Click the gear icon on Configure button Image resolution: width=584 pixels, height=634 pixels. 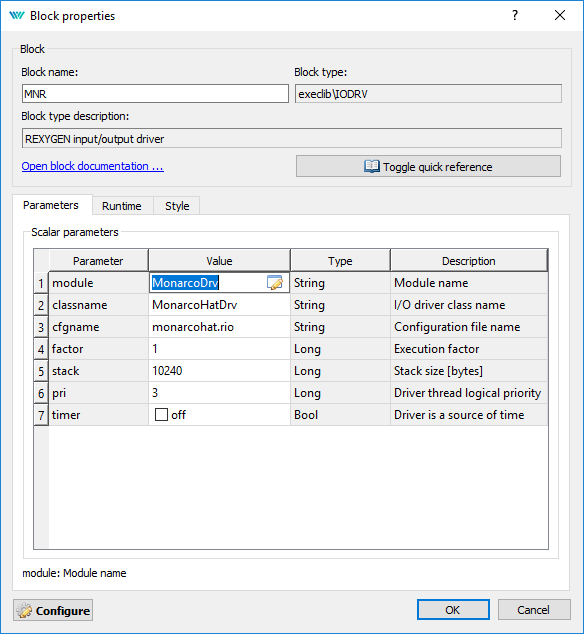click(x=24, y=610)
